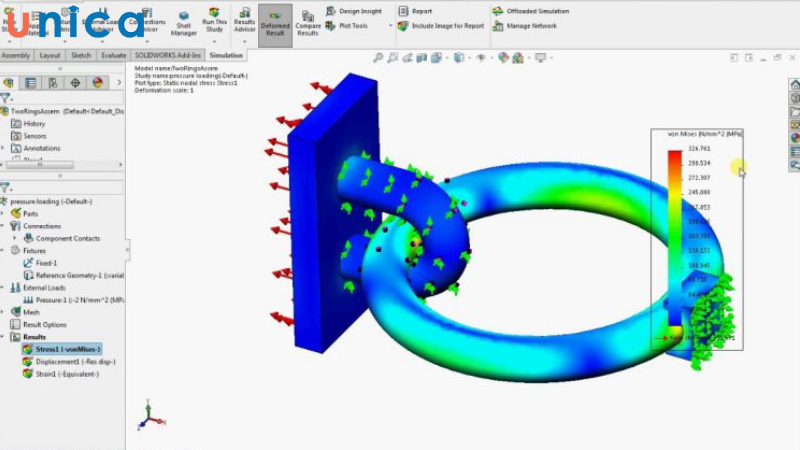Select Displacement1 (-Res disp-) plot
The image size is (800, 450).
[x=69, y=362]
